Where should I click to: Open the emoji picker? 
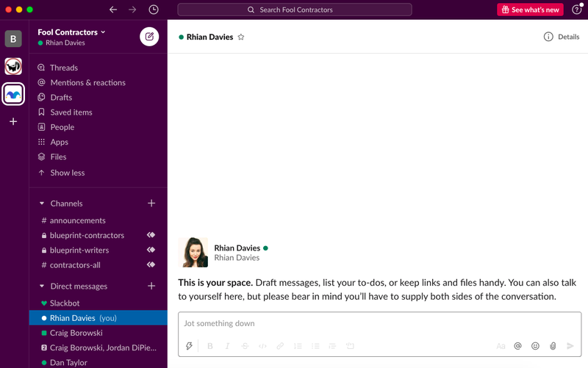point(535,346)
